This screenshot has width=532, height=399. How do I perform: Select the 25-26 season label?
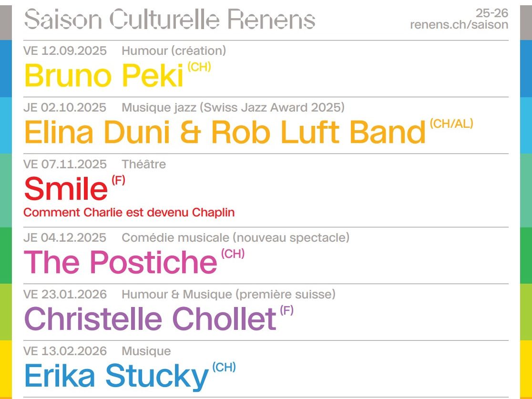point(492,13)
